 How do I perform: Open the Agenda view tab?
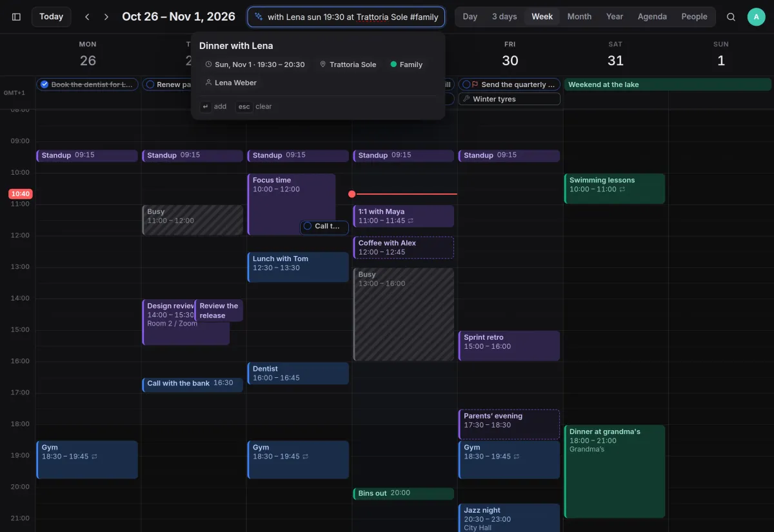click(652, 17)
